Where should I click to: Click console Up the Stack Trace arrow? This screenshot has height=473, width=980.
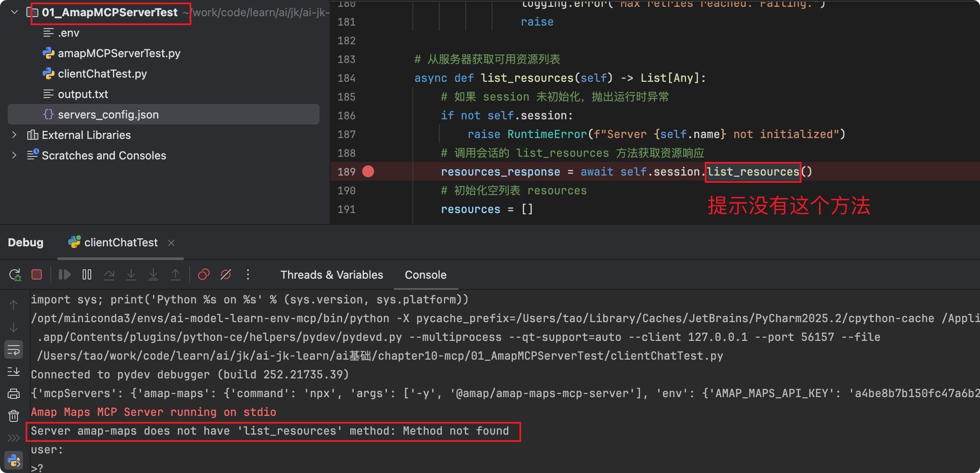pos(14,305)
